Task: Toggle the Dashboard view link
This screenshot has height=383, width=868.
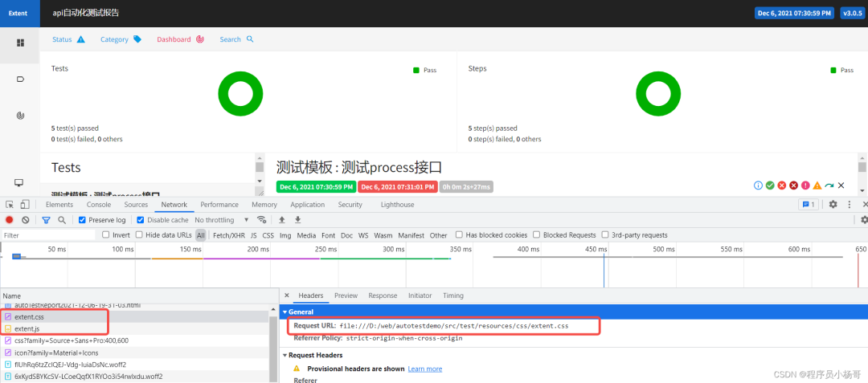Action: click(x=181, y=39)
